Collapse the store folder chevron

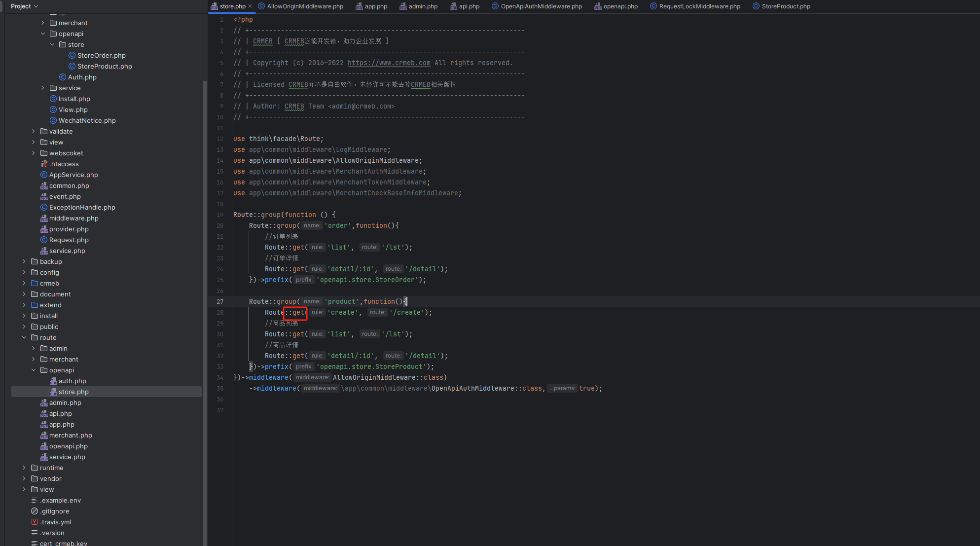pos(52,45)
